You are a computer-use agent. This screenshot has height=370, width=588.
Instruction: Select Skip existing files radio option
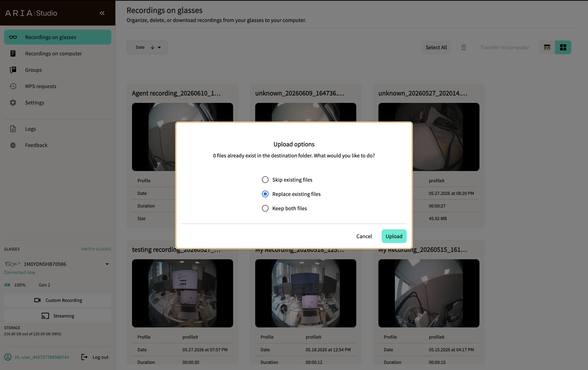pos(265,180)
